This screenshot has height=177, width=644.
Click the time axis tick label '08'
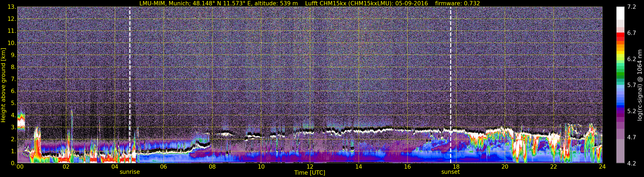click(x=212, y=167)
